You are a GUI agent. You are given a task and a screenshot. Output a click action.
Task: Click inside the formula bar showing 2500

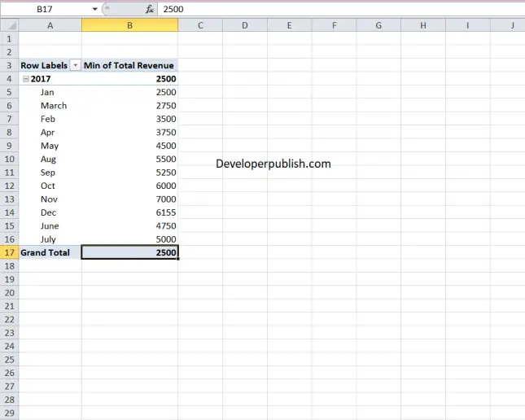point(326,9)
